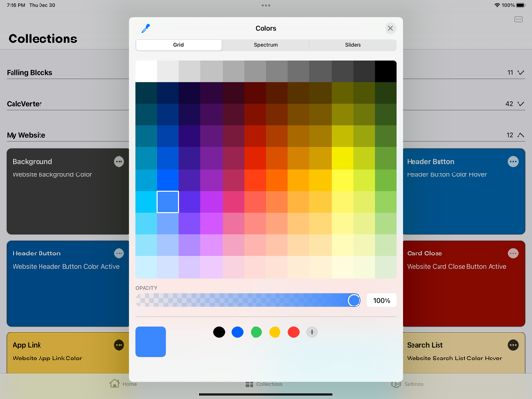Tap the keyboard icon at top right
The width and height of the screenshot is (532, 399).
tap(519, 19)
